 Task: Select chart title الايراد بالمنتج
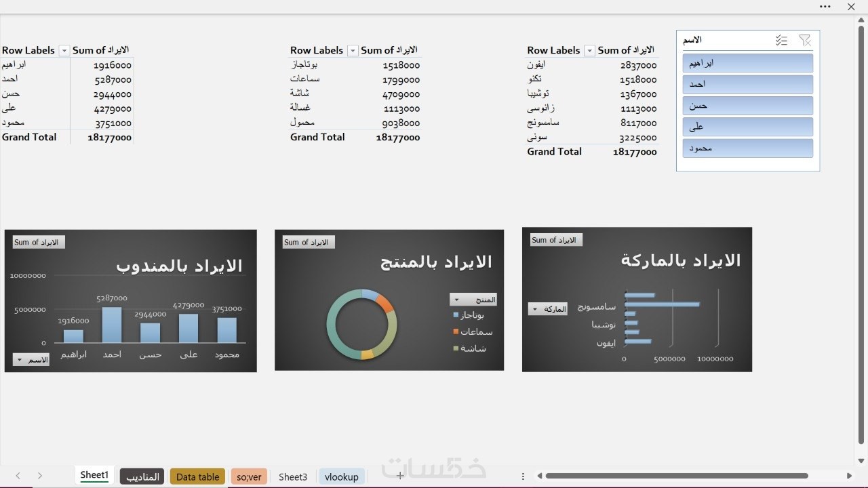click(436, 262)
